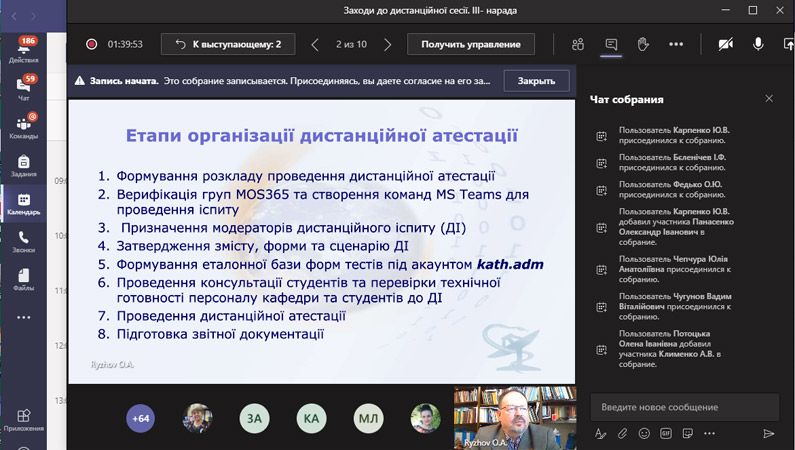The width and height of the screenshot is (795, 450).
Task: Toggle the meeting chat panel
Action: [611, 45]
